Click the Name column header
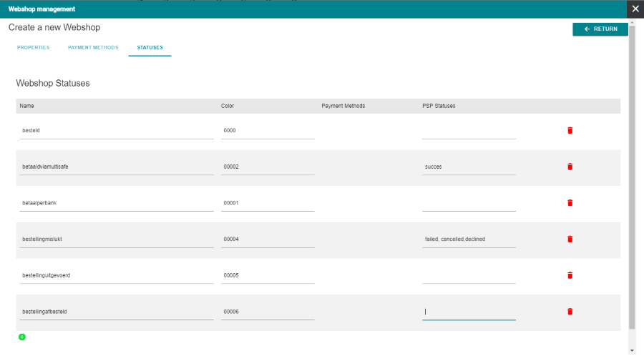Screen dimensions: 644x356 coord(26,106)
